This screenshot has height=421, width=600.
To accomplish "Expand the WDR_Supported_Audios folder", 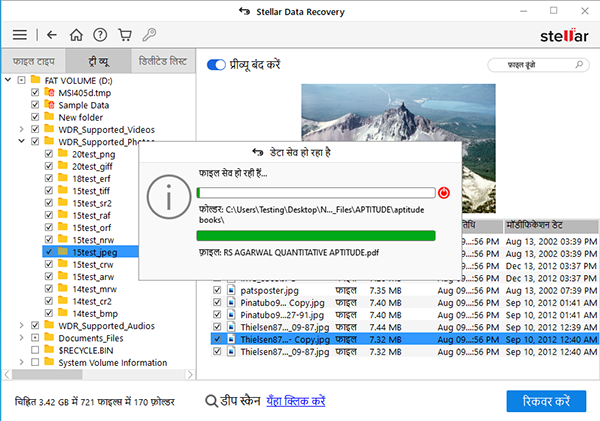I will (21, 325).
